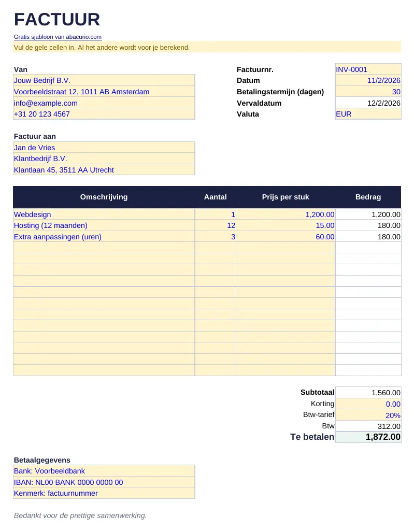The height and width of the screenshot is (532, 414).
Task: Select Te betalen total 1,872.00
Action: coord(368,437)
